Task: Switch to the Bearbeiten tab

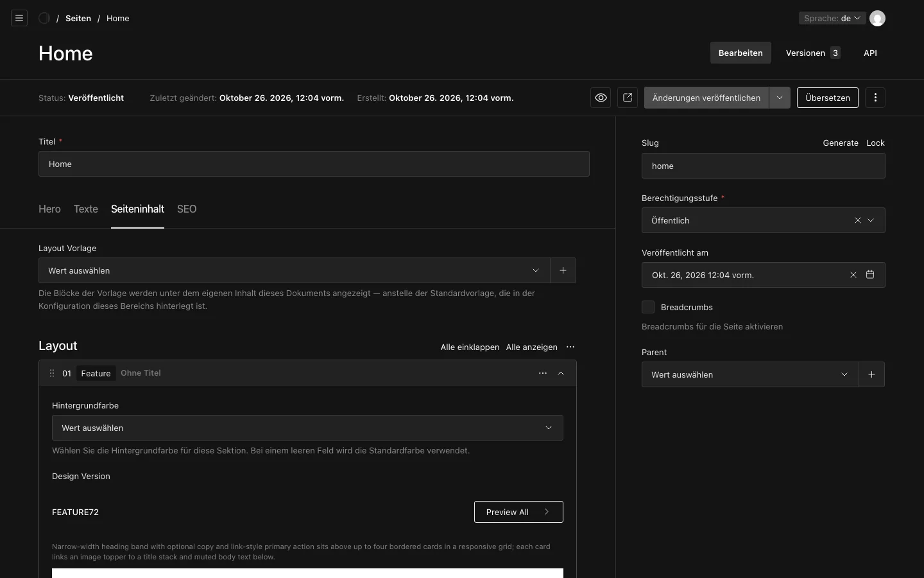Action: [x=740, y=53]
